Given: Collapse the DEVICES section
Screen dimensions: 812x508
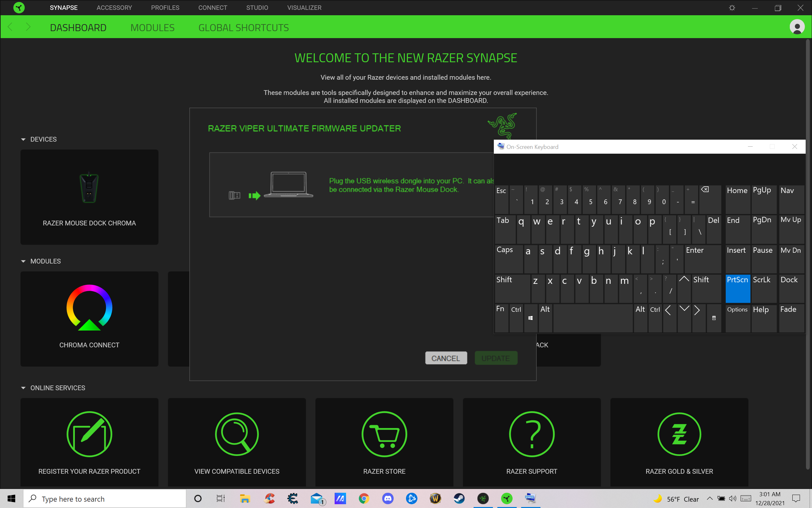Looking at the screenshot, I should point(23,139).
